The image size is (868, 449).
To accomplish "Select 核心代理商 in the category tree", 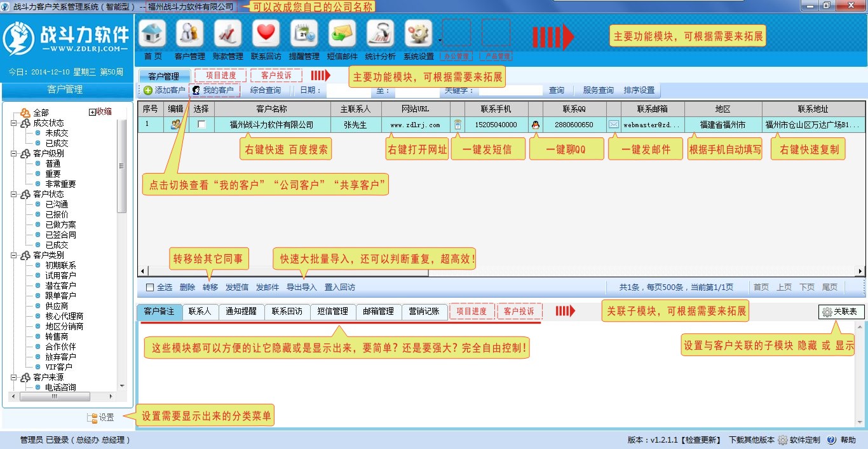I will [64, 316].
